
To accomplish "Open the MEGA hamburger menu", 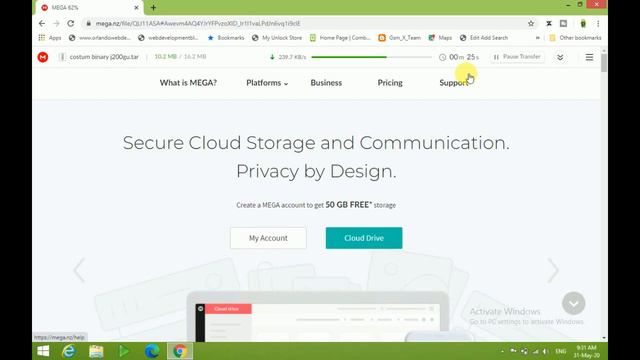I will point(589,57).
